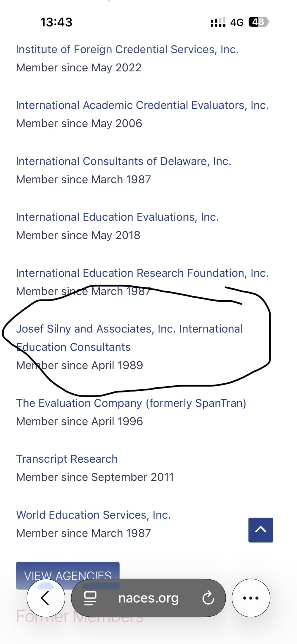Viewport: 297px width, 644px height.
Task: Tap the scroll-to-top arrow button
Action: (x=261, y=530)
